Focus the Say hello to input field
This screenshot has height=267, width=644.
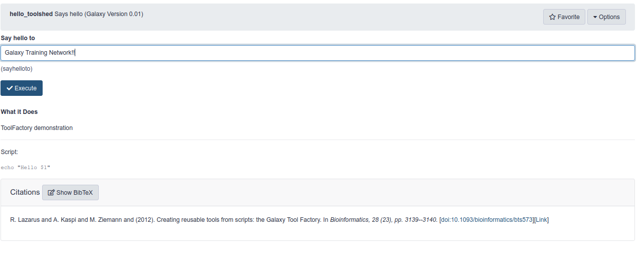point(317,53)
